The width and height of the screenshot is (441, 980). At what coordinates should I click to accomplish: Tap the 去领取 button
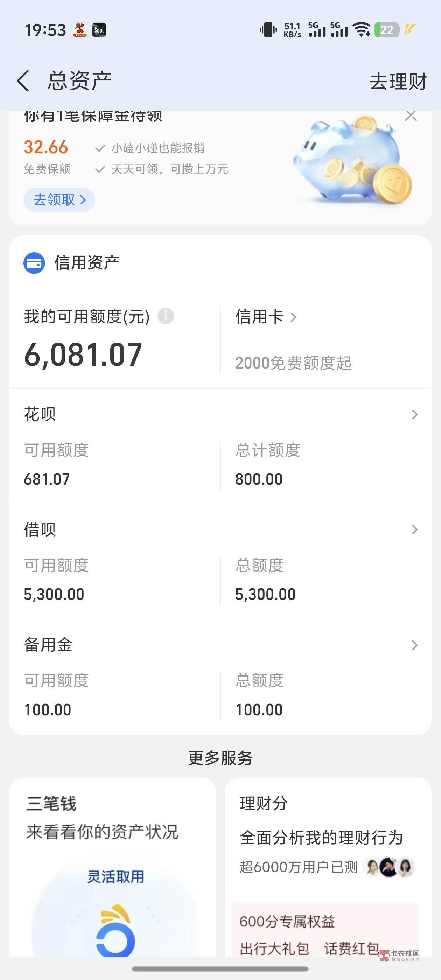(59, 200)
